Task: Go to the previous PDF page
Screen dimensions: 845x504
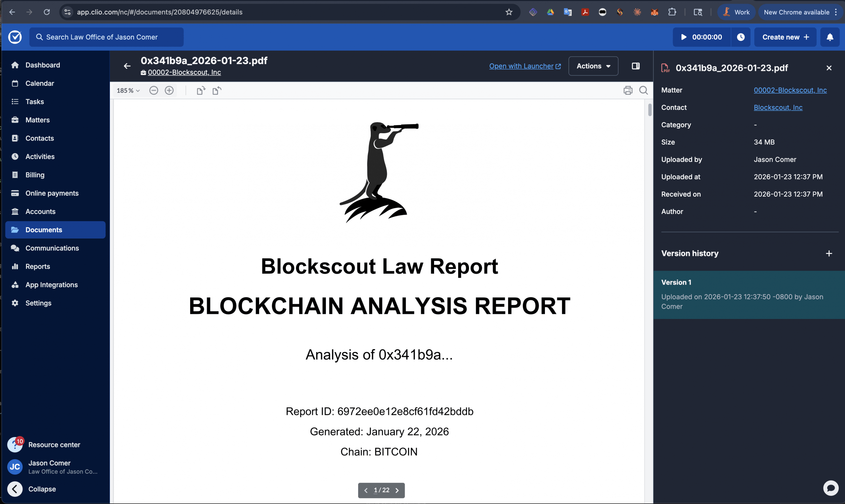Action: click(366, 490)
